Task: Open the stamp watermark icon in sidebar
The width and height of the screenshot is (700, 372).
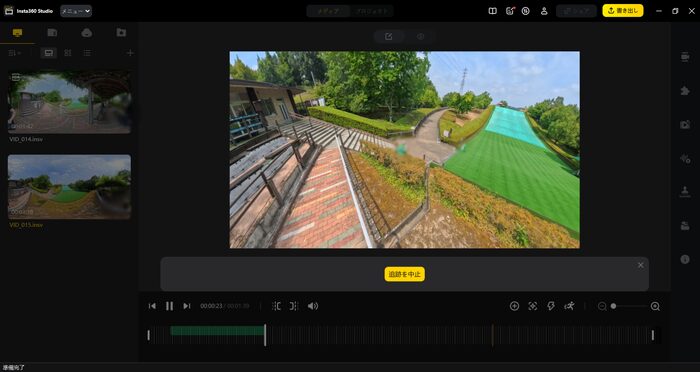Action: (x=685, y=192)
